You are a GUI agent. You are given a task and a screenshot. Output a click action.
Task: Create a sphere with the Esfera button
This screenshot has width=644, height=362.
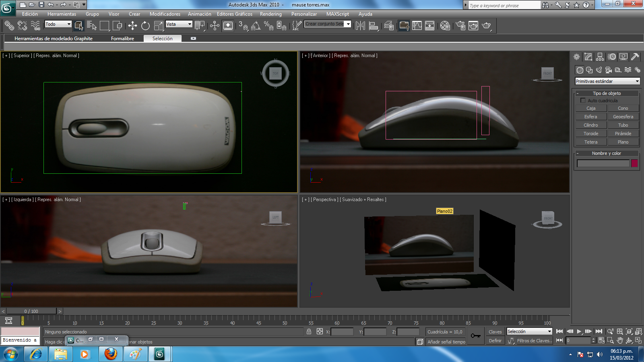[590, 116]
